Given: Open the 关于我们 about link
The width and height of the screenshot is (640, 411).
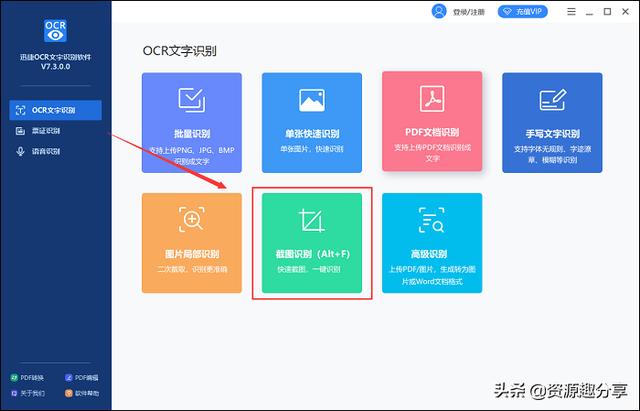Looking at the screenshot, I should pos(28,393).
